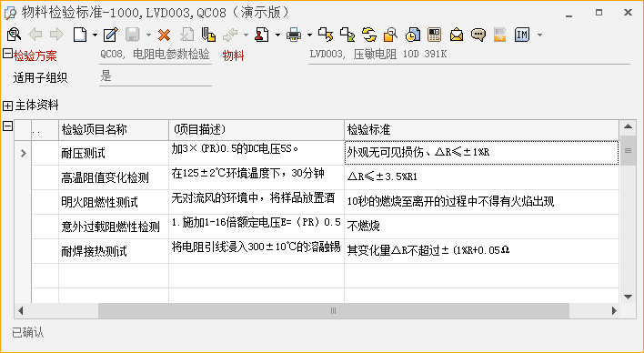
Task: Click the lock with magnifier icon
Action: coord(390,35)
